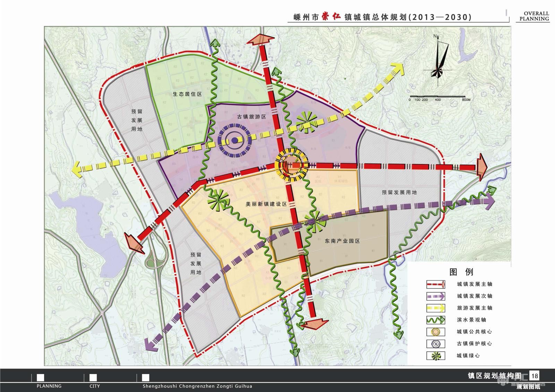Select the 美丽新镇建设区 zone label

(266, 204)
